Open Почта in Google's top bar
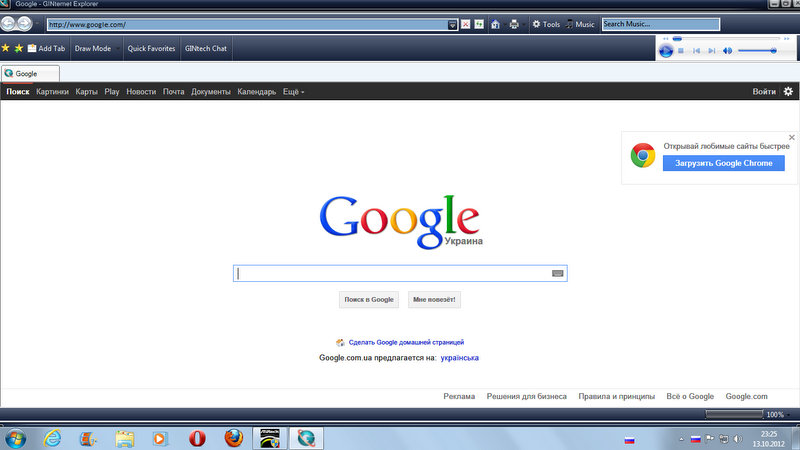The height and width of the screenshot is (450, 800). click(173, 92)
